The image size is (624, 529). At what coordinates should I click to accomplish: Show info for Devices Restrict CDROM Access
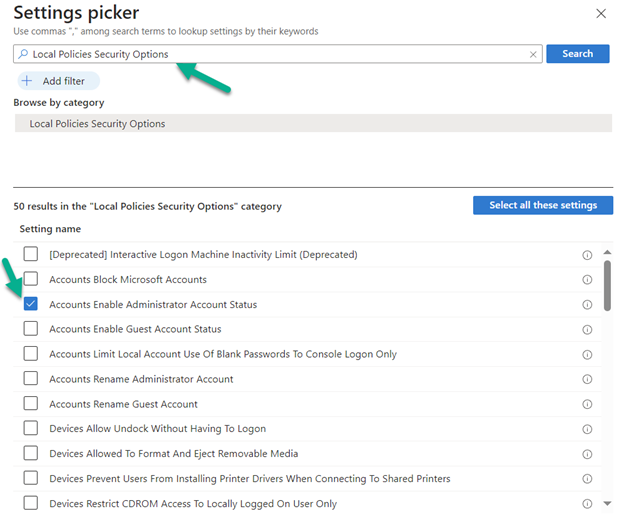pos(587,504)
